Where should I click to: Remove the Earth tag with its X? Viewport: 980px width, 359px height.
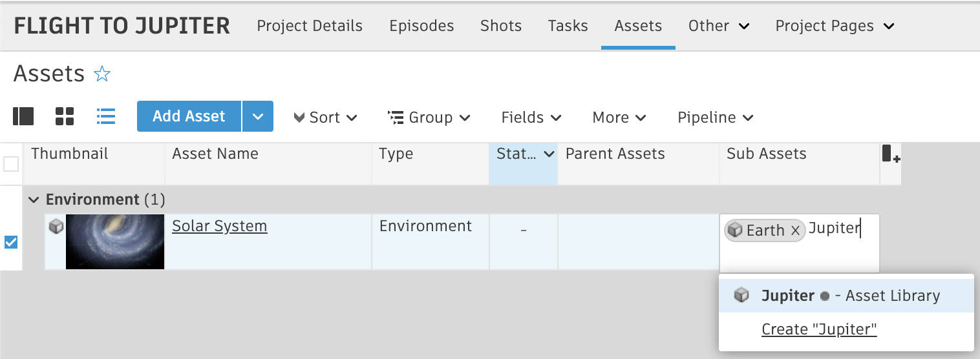[796, 230]
